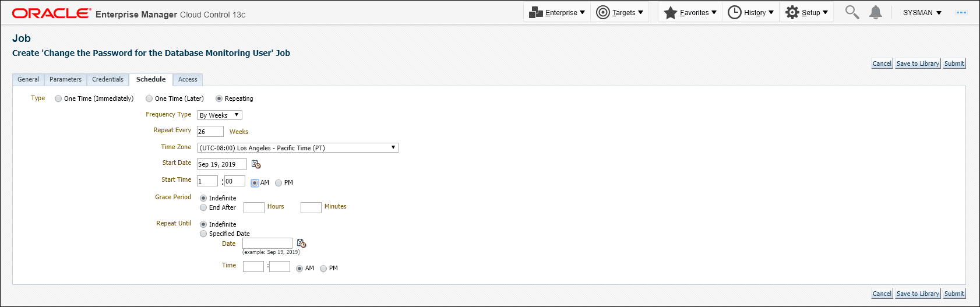Open the Targets menu
Viewport: 980px width, 307px height.
(x=620, y=12)
